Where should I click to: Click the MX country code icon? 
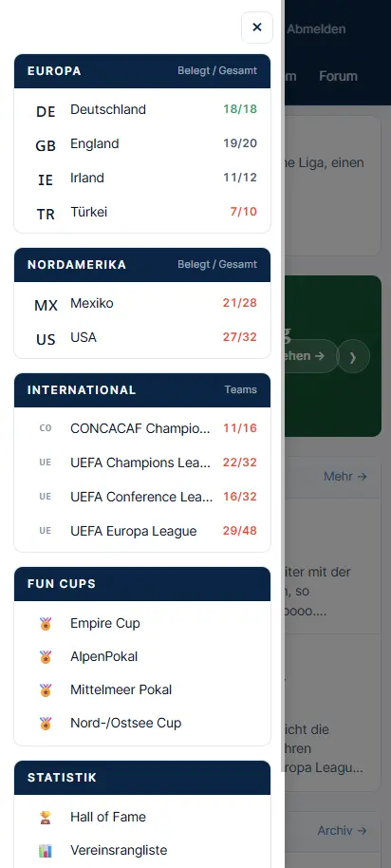click(46, 305)
